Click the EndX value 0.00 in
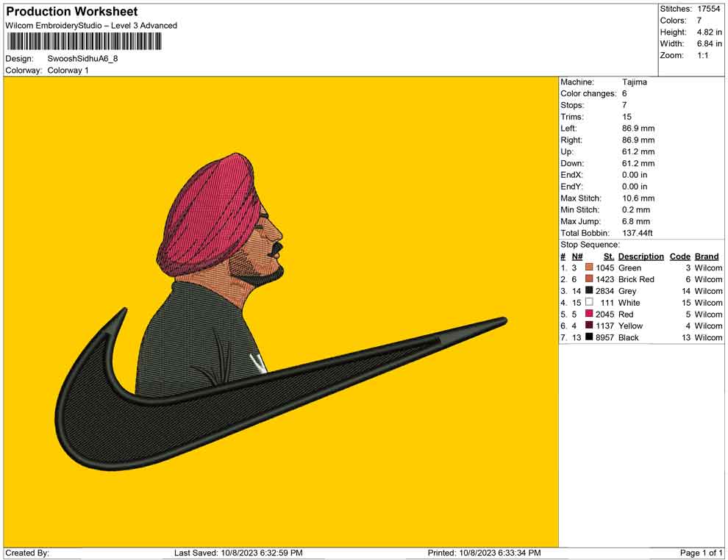Image resolution: width=728 pixels, height=560 pixels. 635,175
